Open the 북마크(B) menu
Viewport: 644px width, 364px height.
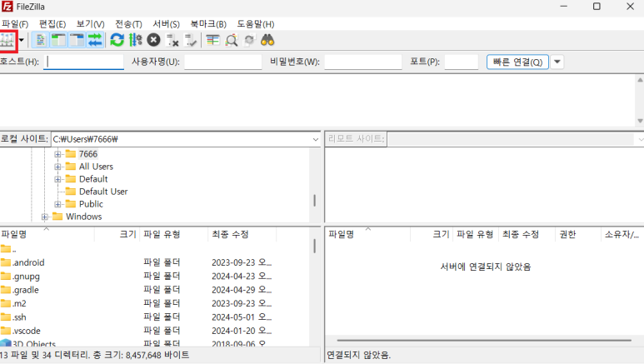(208, 24)
